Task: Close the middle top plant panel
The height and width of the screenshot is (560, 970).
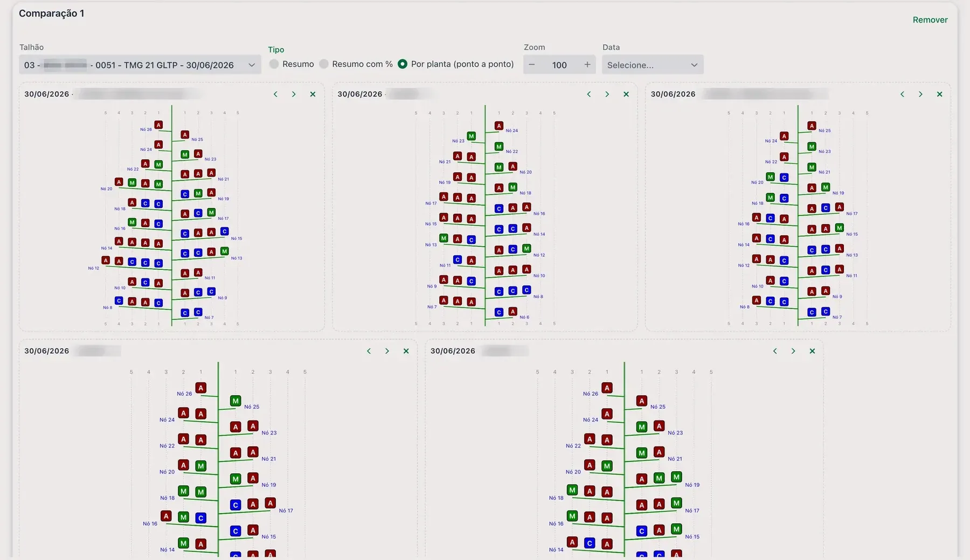Action: click(x=626, y=94)
